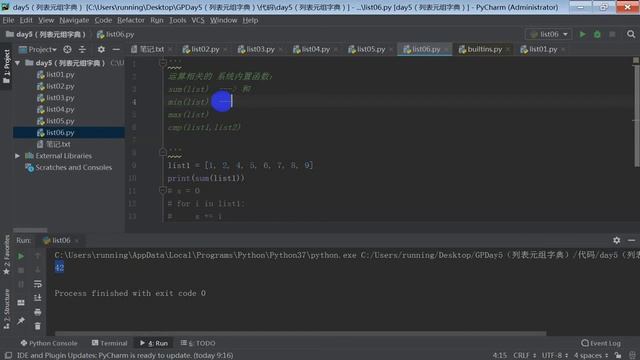Jump down the stack trace arrow
The image size is (640, 360).
(38, 270)
